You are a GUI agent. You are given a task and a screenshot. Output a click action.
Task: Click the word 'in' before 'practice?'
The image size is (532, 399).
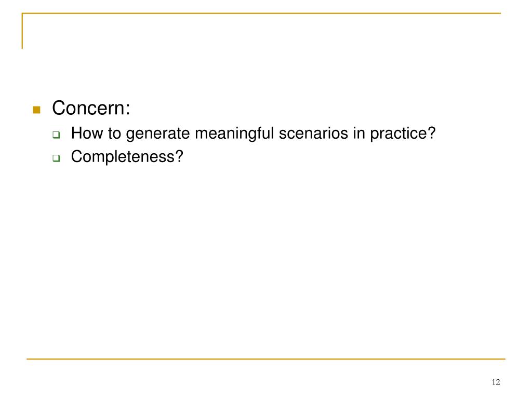pos(359,132)
